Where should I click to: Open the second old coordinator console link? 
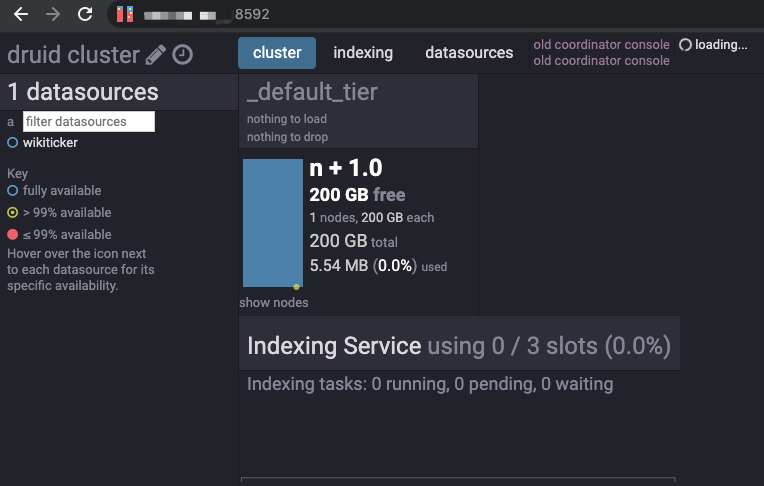(601, 60)
